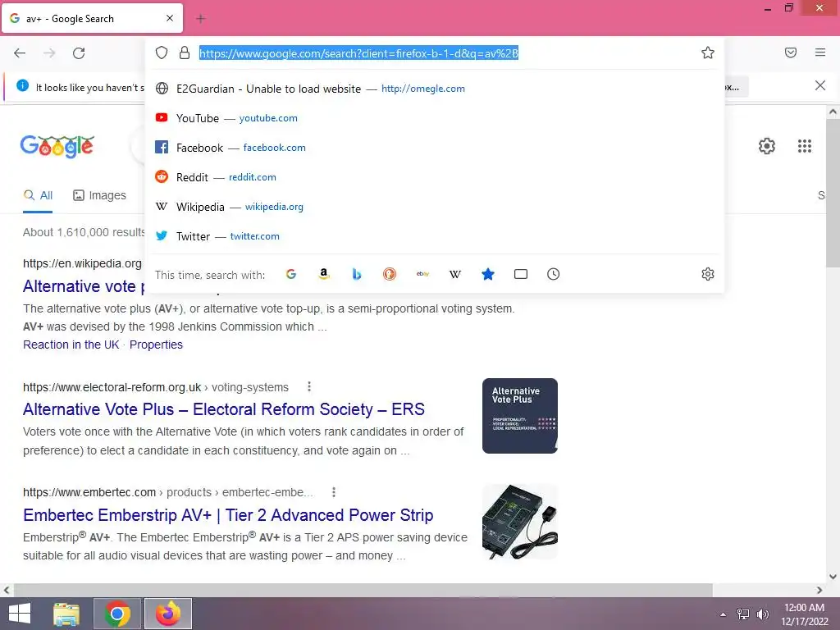Switch to the Images results tab
The height and width of the screenshot is (630, 840).
(99, 195)
